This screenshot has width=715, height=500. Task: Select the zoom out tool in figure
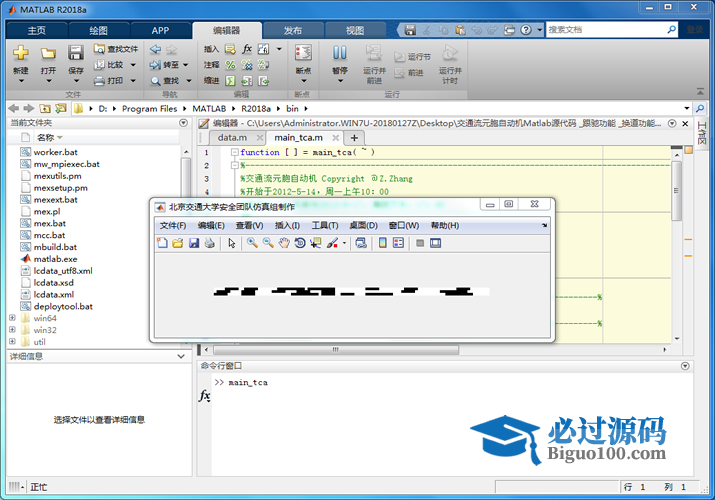click(x=268, y=243)
